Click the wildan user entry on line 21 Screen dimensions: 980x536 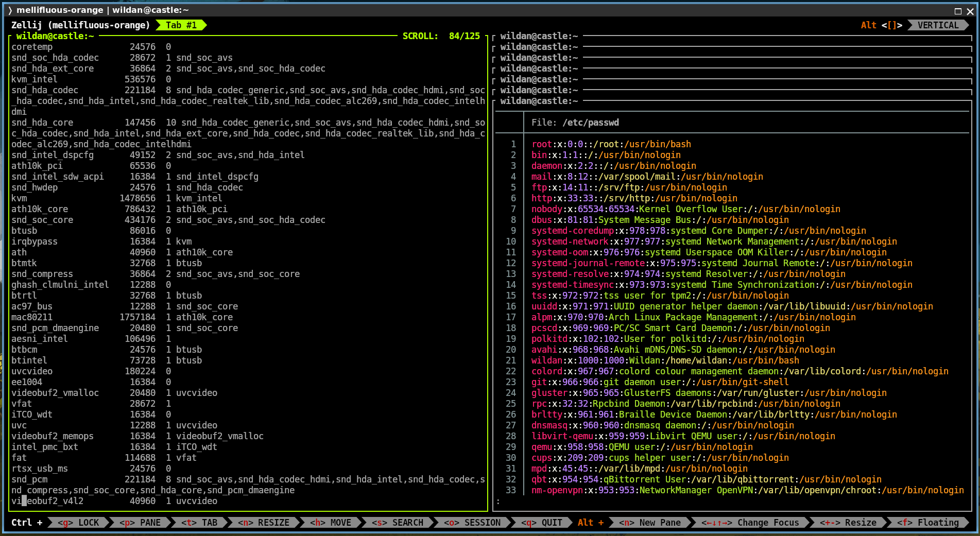pyautogui.click(x=665, y=360)
